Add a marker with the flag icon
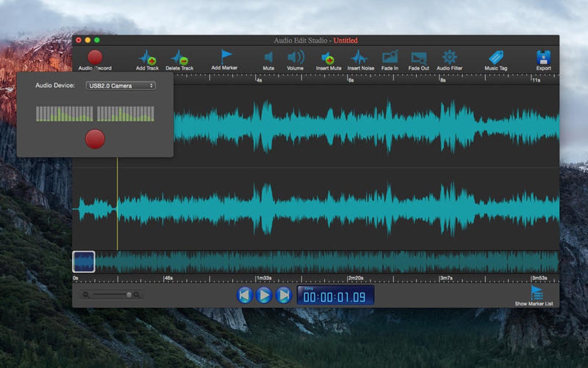588x368 pixels. point(226,57)
